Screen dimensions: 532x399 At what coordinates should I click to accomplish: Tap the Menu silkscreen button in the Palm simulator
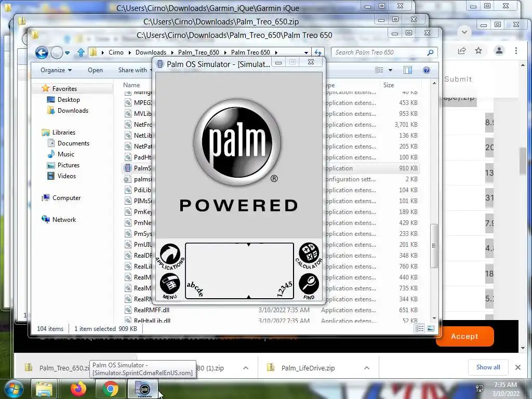(170, 286)
